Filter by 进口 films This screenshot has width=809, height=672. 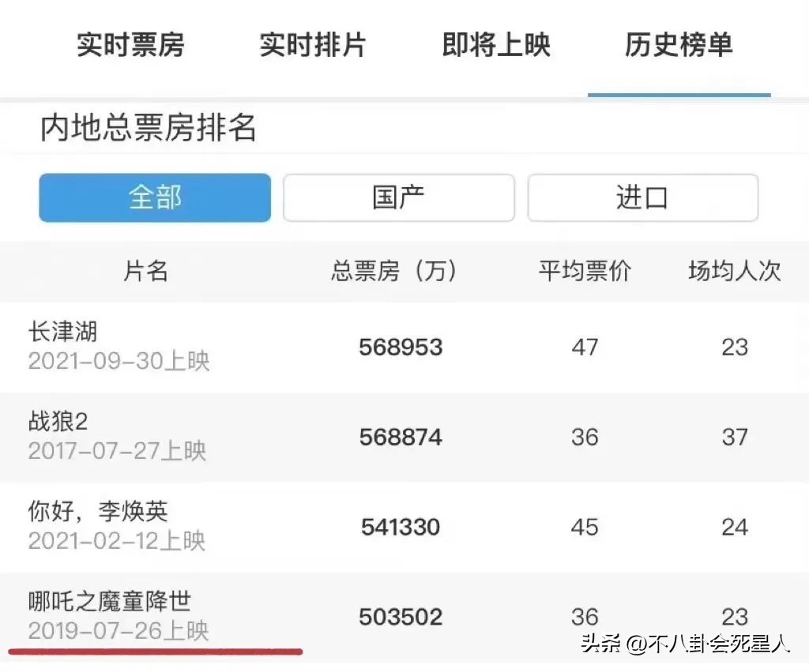point(642,198)
